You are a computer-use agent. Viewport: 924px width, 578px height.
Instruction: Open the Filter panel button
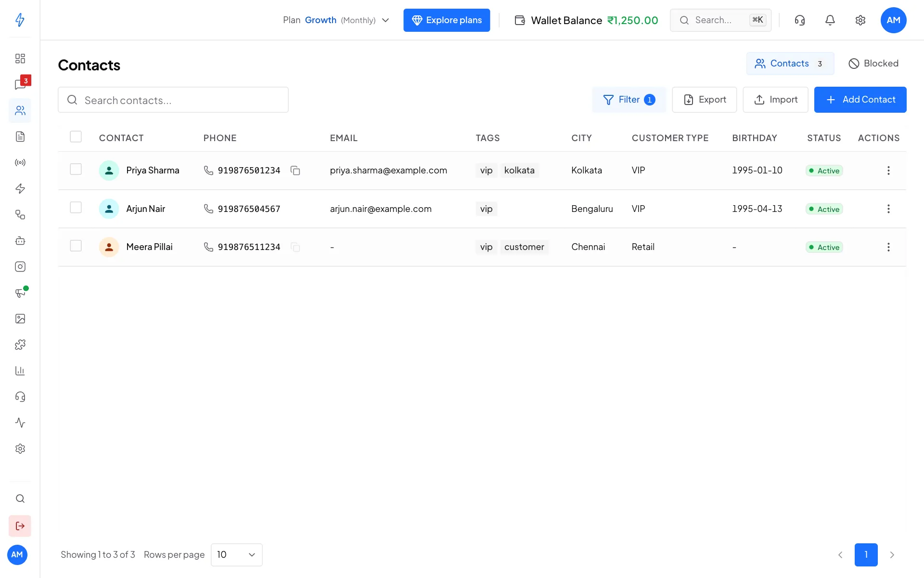tap(629, 100)
